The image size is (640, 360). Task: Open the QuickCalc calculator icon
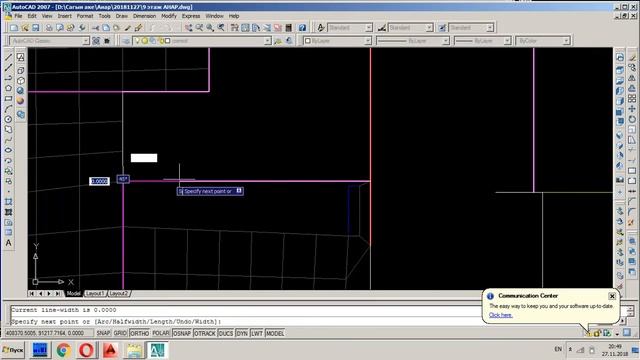click(289, 28)
